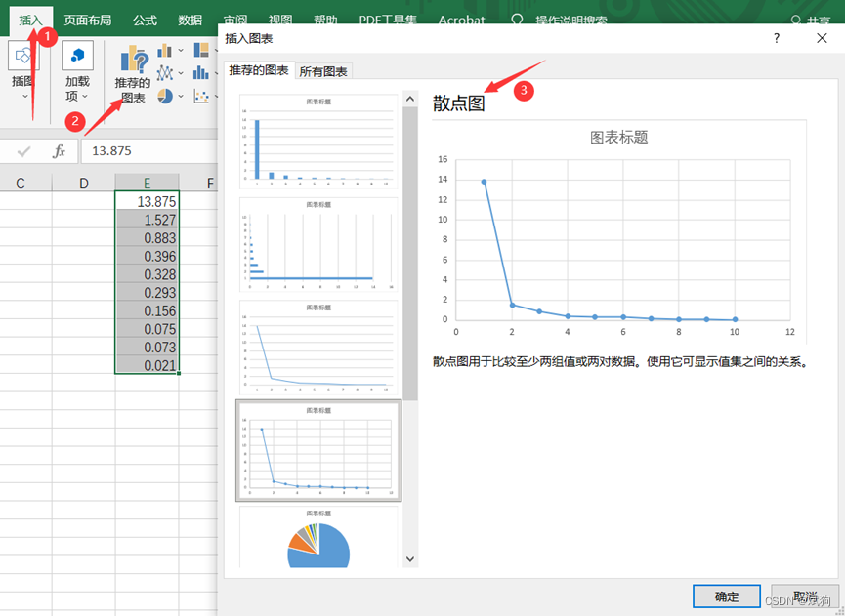Select the insert line chart icon
This screenshot has width=845, height=616.
(x=165, y=72)
